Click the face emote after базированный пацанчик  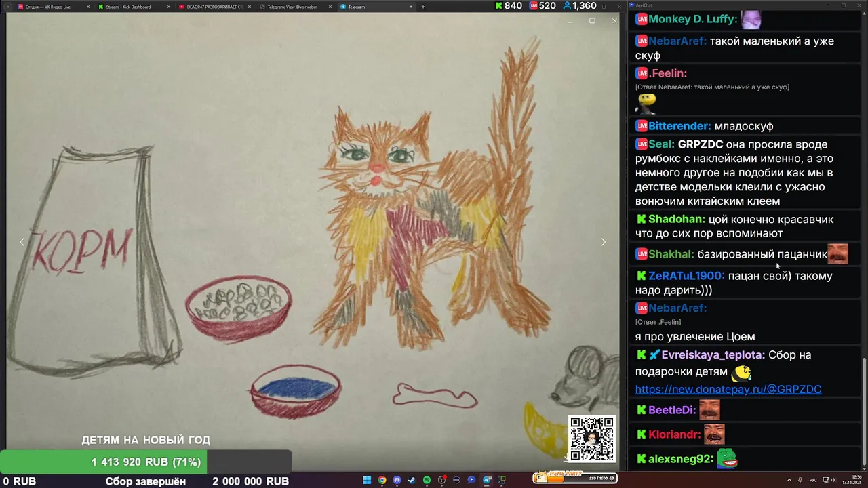pos(838,254)
